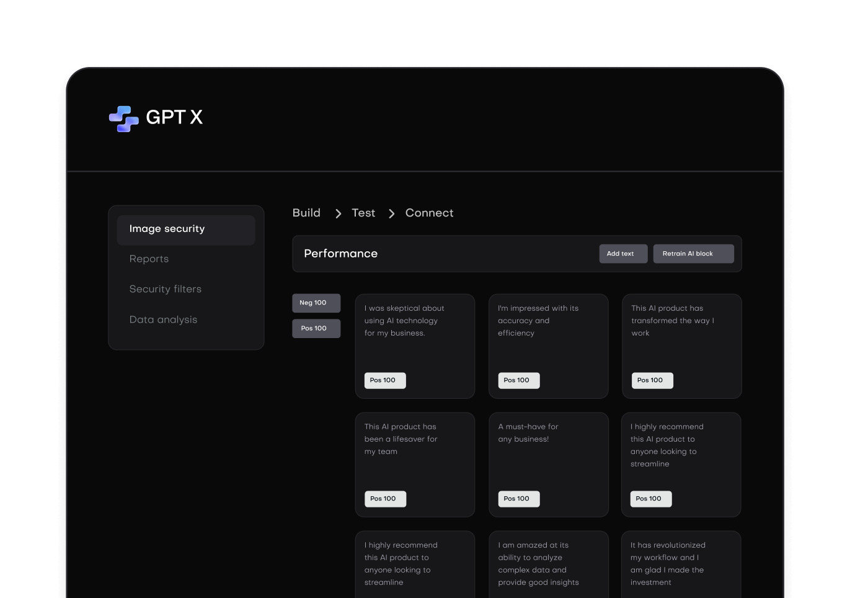Select the card saying AI transformed my work

click(x=681, y=346)
